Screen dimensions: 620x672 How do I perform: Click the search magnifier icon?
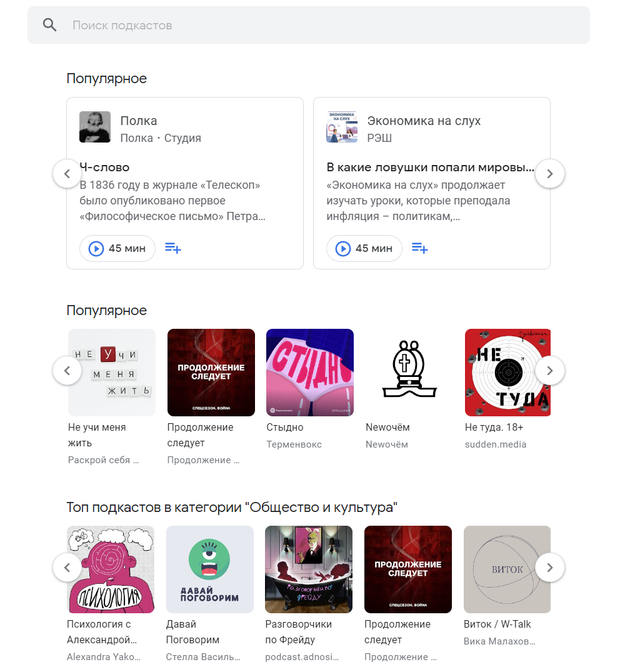49,25
